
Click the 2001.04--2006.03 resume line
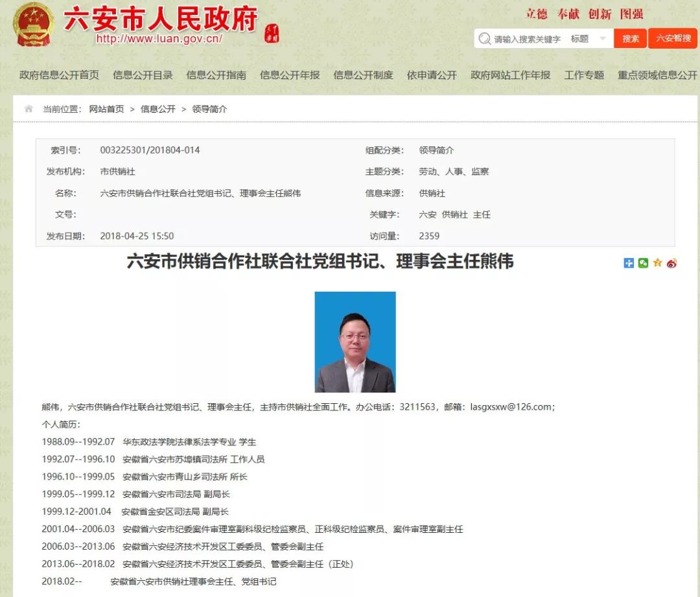click(252, 529)
